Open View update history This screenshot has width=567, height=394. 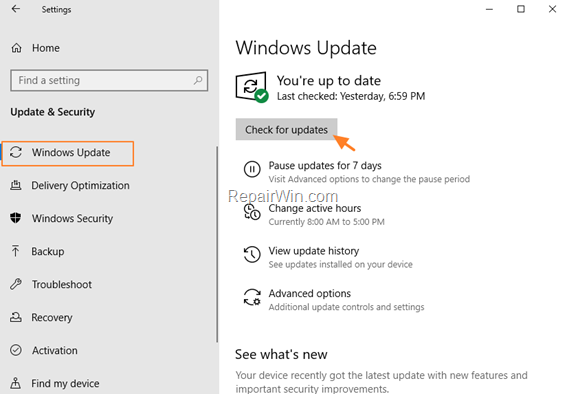[x=314, y=251]
